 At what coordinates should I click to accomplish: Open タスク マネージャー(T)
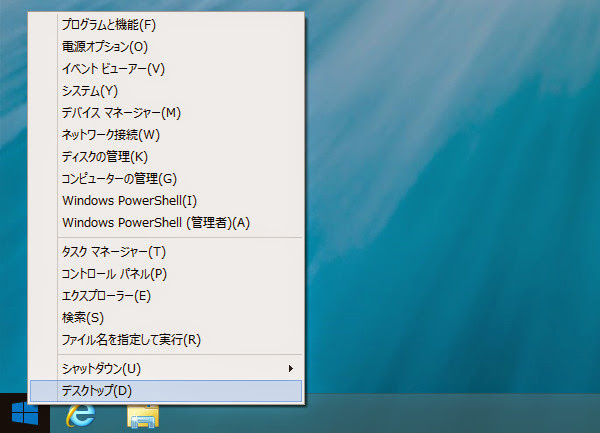(x=166, y=252)
